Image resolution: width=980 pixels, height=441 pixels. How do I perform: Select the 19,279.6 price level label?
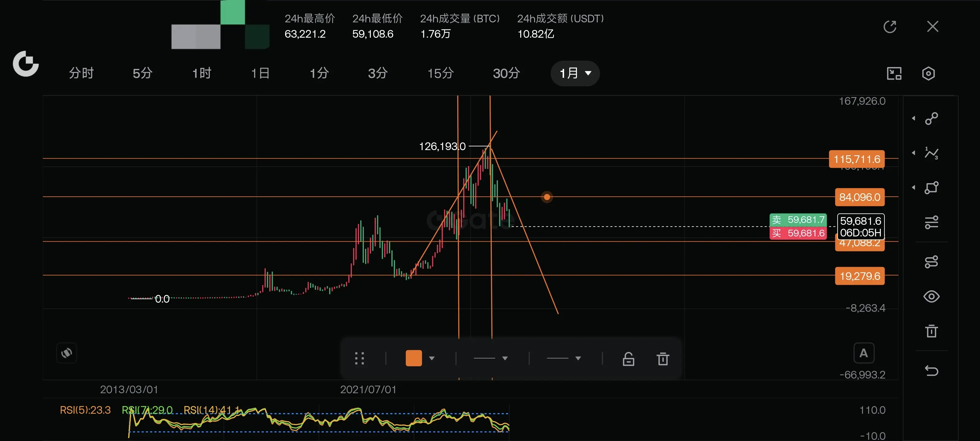tap(859, 276)
